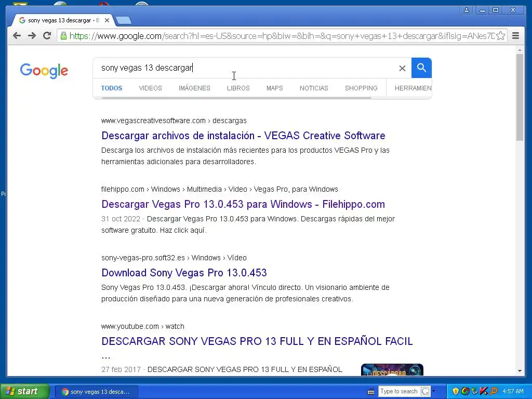Click the Chrome user profile icon
This screenshot has width=532, height=399.
click(x=467, y=10)
